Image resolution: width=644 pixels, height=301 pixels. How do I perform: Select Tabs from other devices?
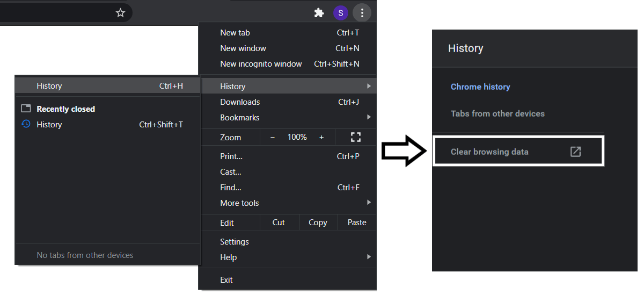(x=497, y=113)
